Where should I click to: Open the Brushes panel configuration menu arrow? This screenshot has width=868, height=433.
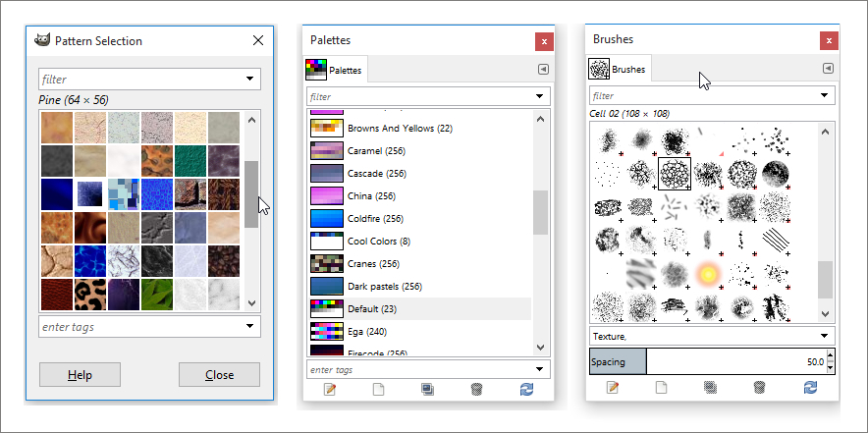(x=827, y=68)
